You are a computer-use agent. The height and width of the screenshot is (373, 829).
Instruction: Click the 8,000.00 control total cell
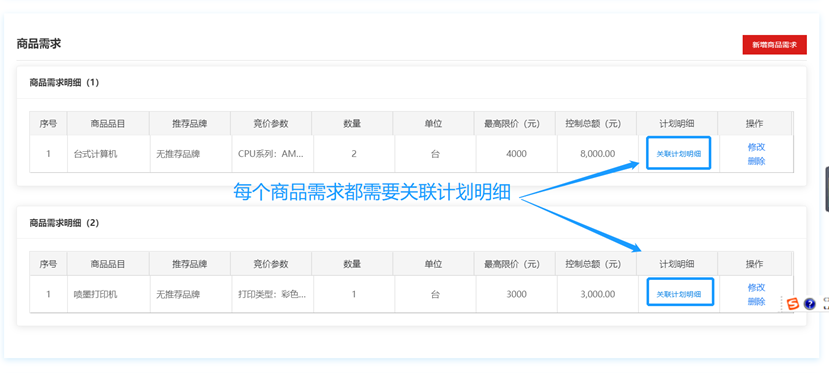click(x=597, y=154)
